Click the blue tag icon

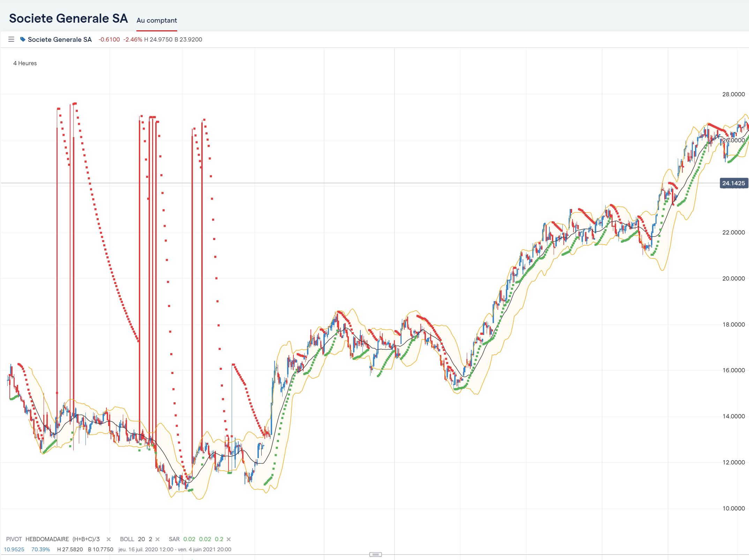23,39
